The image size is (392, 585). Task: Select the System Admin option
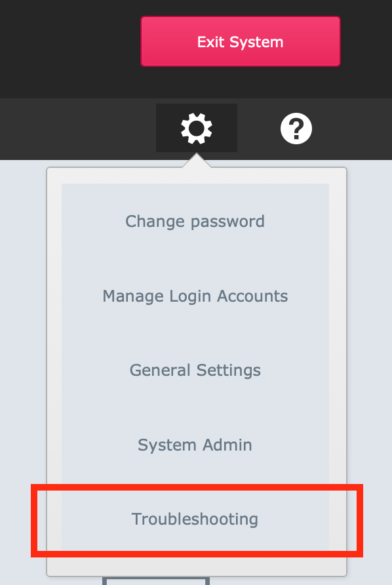pos(195,445)
